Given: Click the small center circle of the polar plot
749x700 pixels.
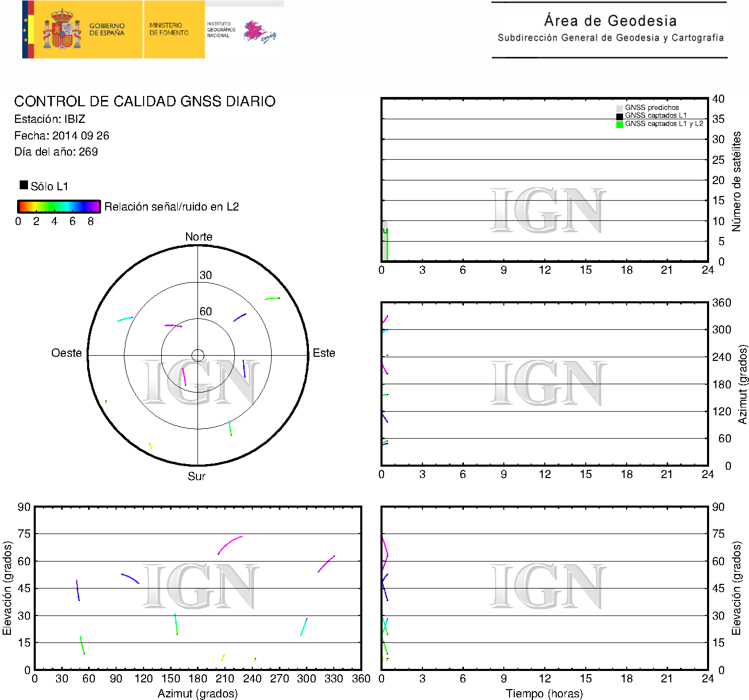Looking at the screenshot, I should (197, 355).
